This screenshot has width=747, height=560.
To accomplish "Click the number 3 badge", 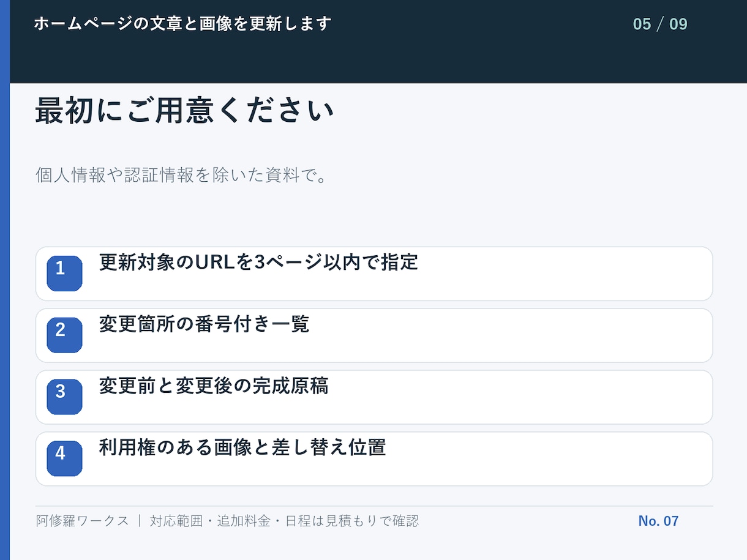I will point(64,397).
